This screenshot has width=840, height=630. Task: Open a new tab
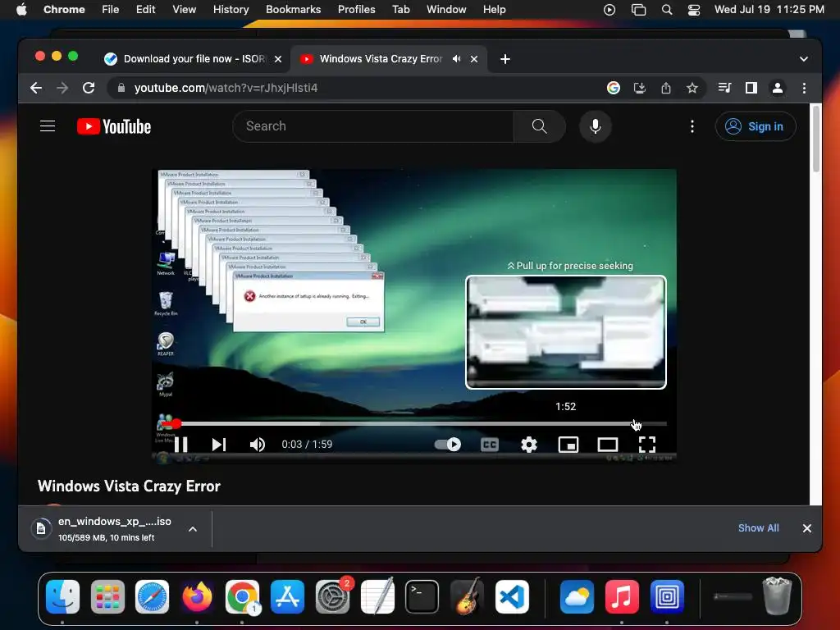[x=505, y=59]
